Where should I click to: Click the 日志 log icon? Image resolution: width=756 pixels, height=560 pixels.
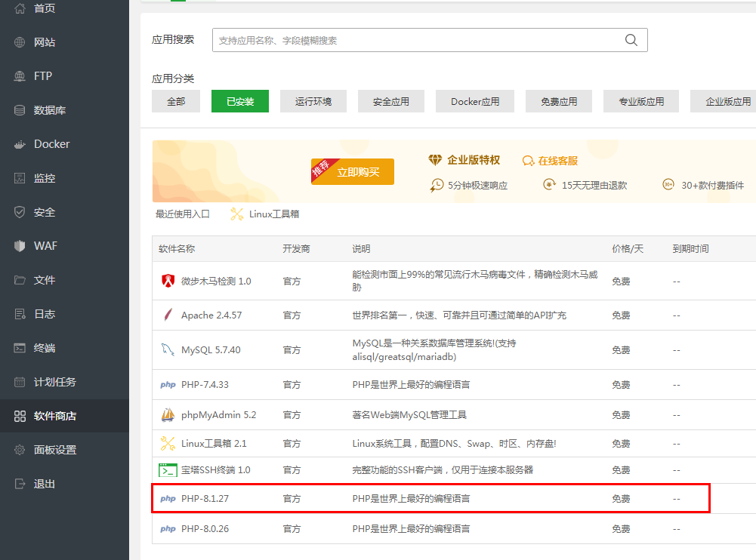pos(20,314)
